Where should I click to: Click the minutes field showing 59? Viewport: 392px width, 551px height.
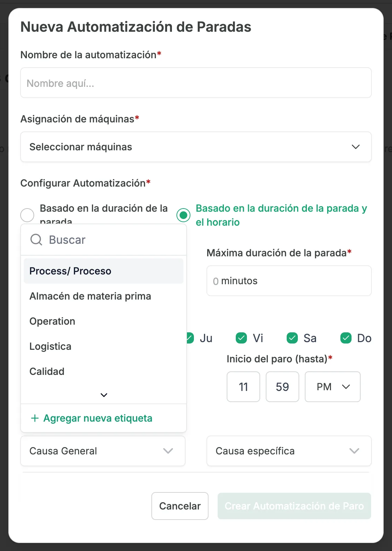pos(282,387)
